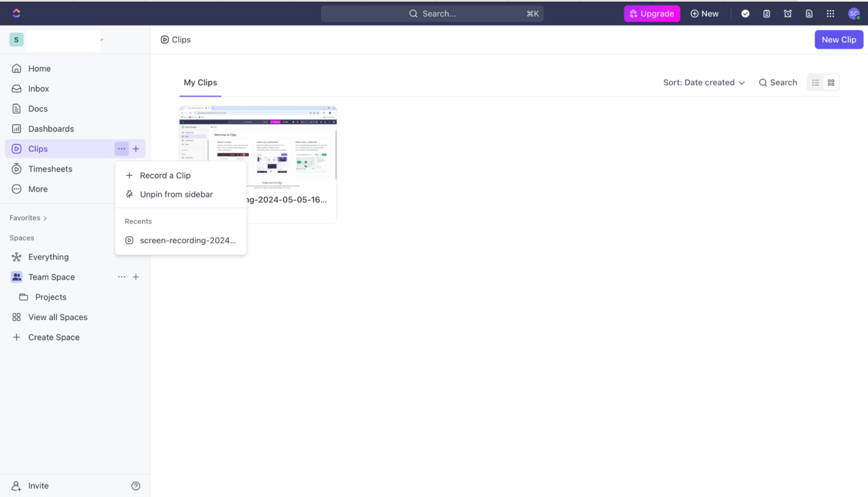Expand the Favorites section

(28, 218)
